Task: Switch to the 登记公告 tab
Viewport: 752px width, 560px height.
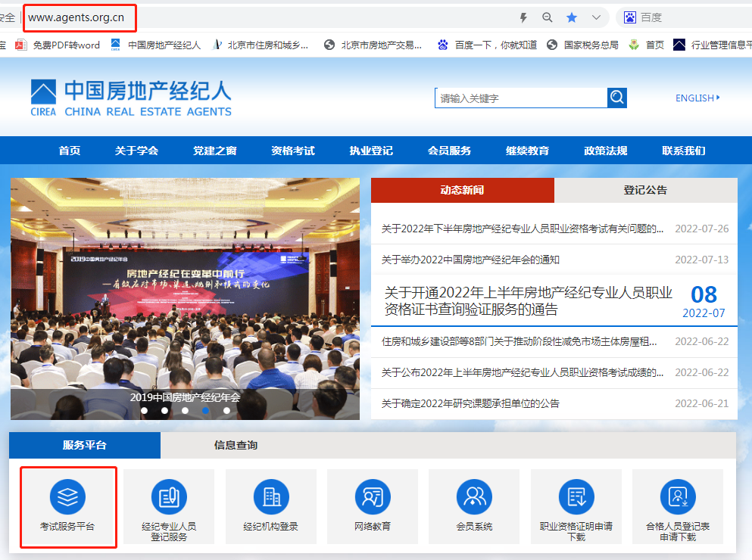Action: point(645,190)
